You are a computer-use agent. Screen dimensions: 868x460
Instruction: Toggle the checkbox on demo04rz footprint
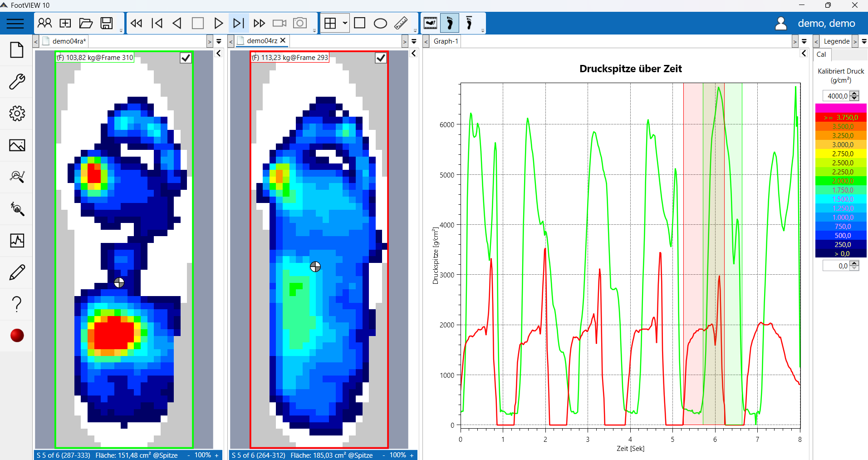381,58
